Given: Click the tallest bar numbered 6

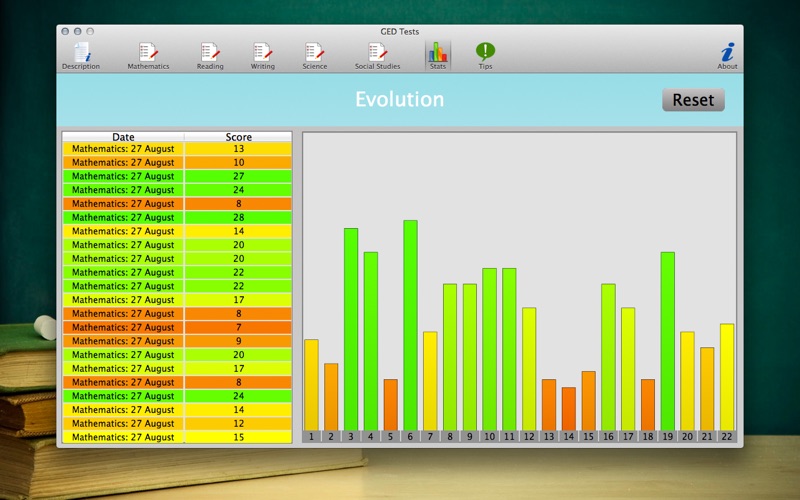Looking at the screenshot, I should [x=410, y=326].
